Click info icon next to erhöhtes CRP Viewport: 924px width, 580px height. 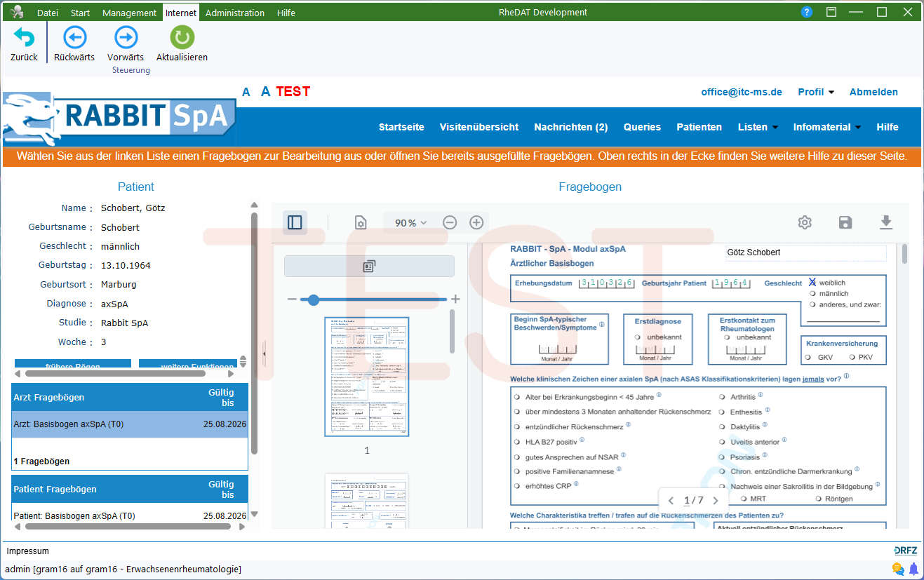click(x=576, y=484)
